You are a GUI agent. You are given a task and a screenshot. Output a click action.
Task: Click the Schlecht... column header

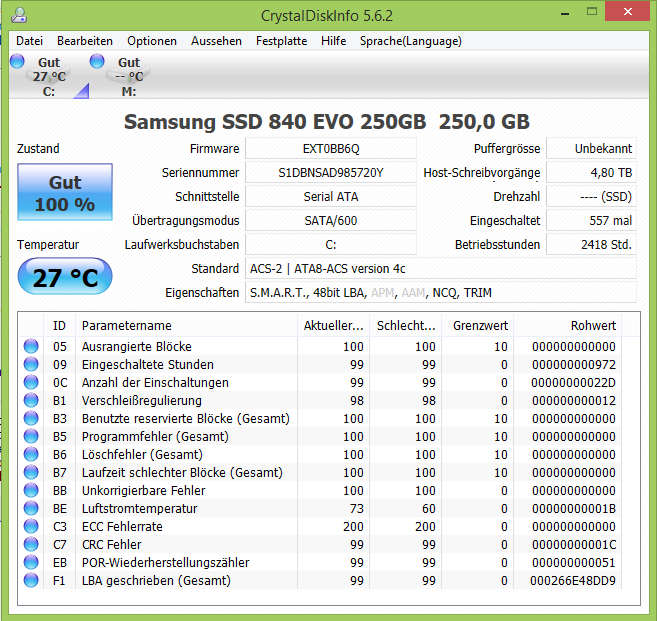(406, 326)
